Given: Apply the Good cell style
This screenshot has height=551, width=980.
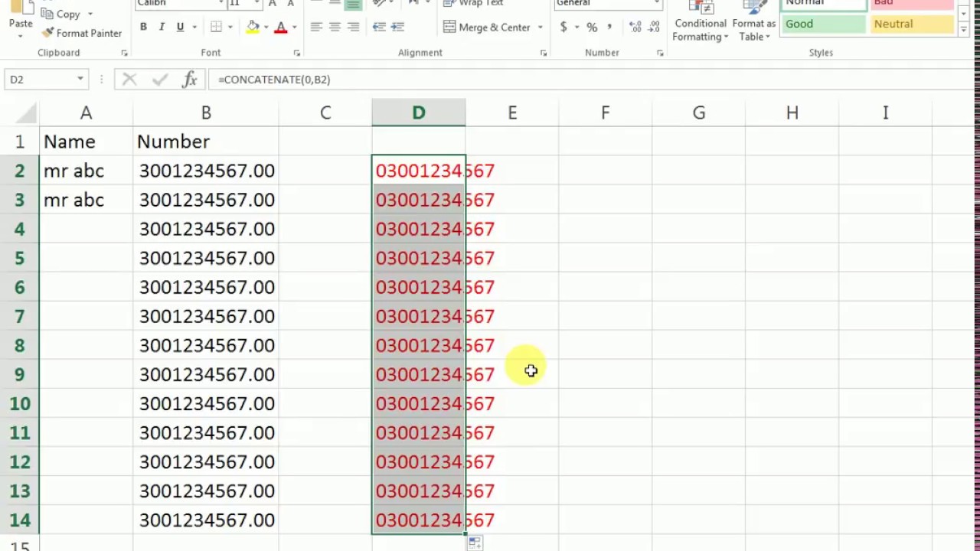Looking at the screenshot, I should click(x=824, y=24).
